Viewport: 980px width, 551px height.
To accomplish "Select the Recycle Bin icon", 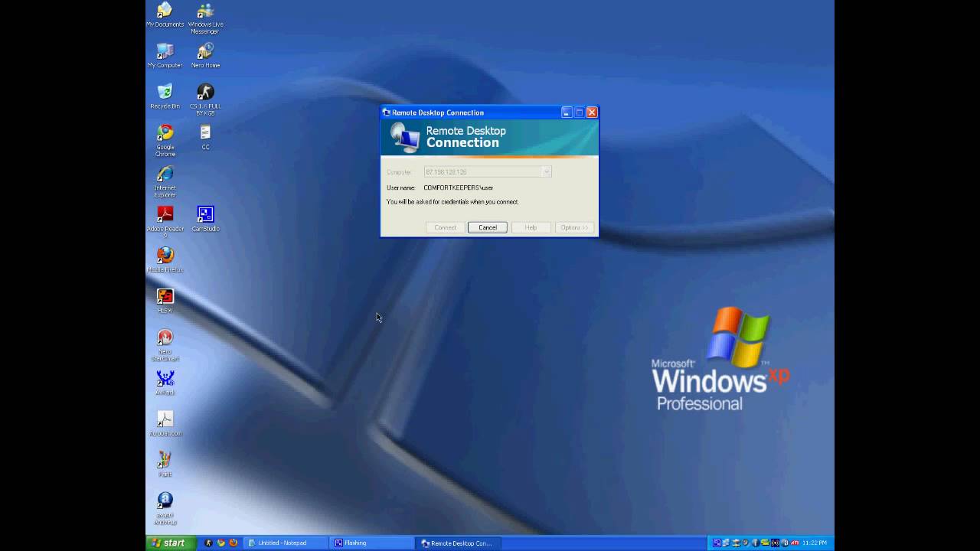I will pos(165,97).
